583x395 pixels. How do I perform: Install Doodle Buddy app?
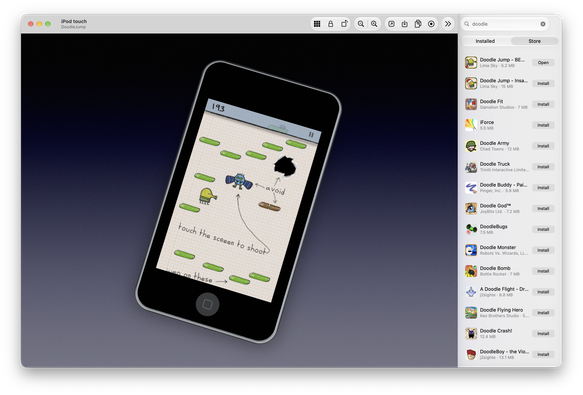543,187
